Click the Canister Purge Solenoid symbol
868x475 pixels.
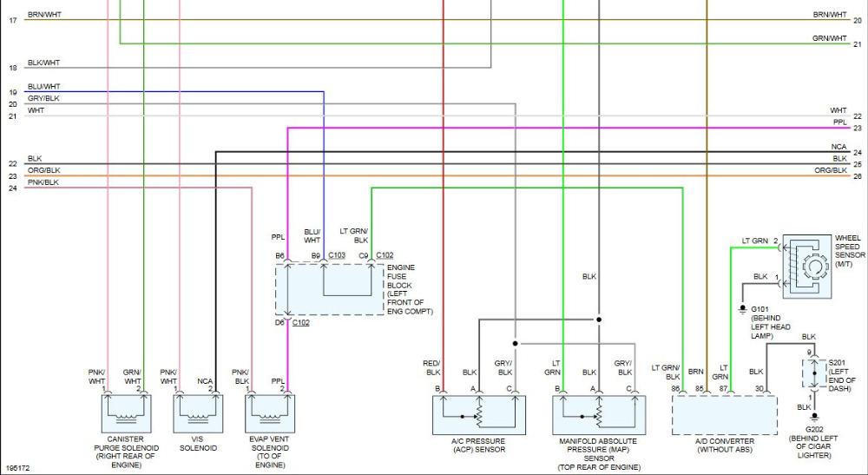coord(126,413)
